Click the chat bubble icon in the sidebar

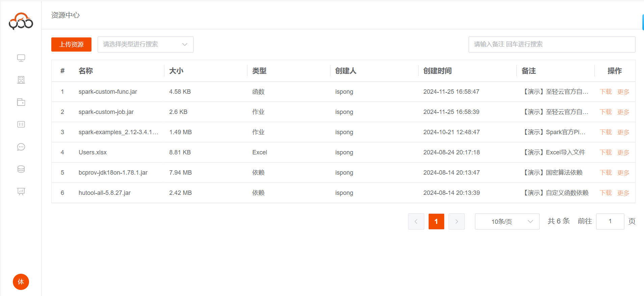[21, 147]
